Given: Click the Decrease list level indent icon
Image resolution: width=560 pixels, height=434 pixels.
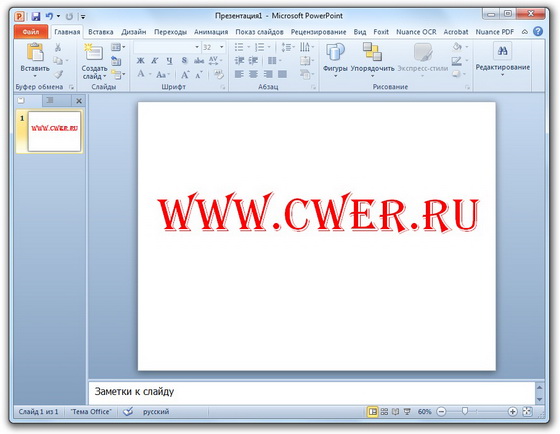Looking at the screenshot, I should point(239,60).
